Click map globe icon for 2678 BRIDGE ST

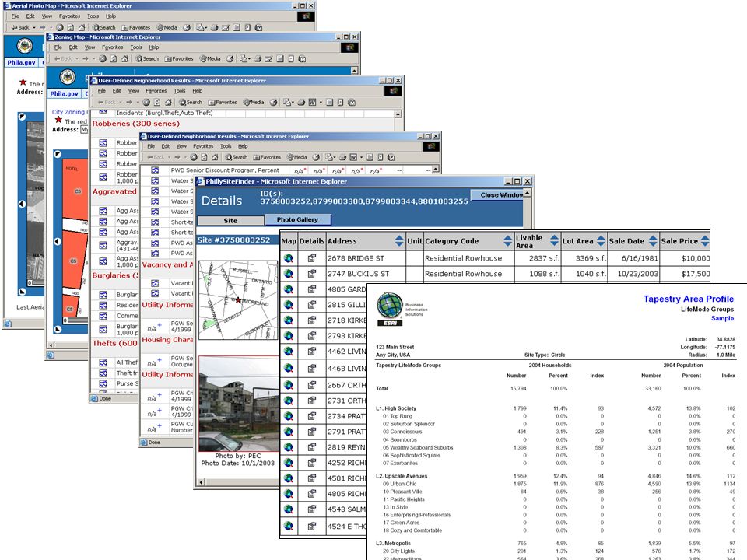pos(288,258)
